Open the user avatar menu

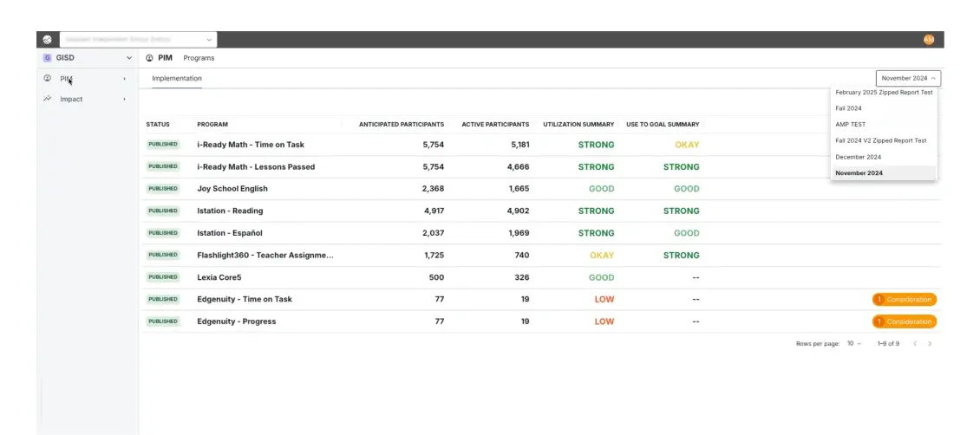click(x=928, y=39)
